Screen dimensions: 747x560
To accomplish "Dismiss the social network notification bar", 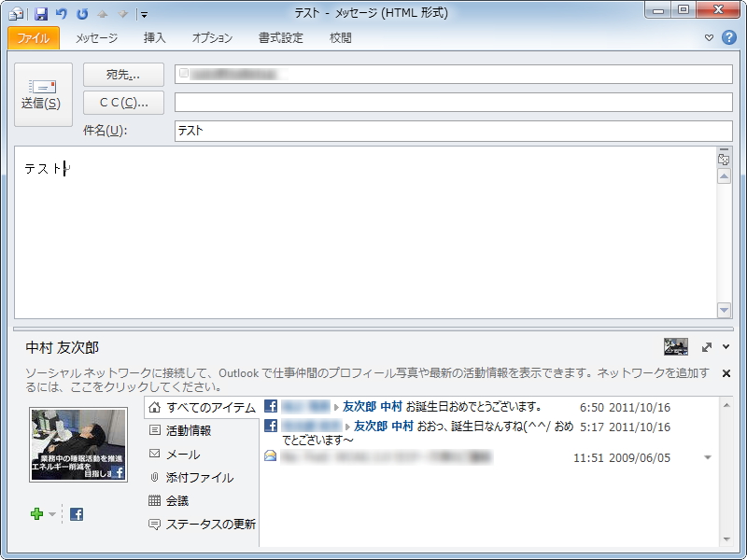I will [726, 371].
